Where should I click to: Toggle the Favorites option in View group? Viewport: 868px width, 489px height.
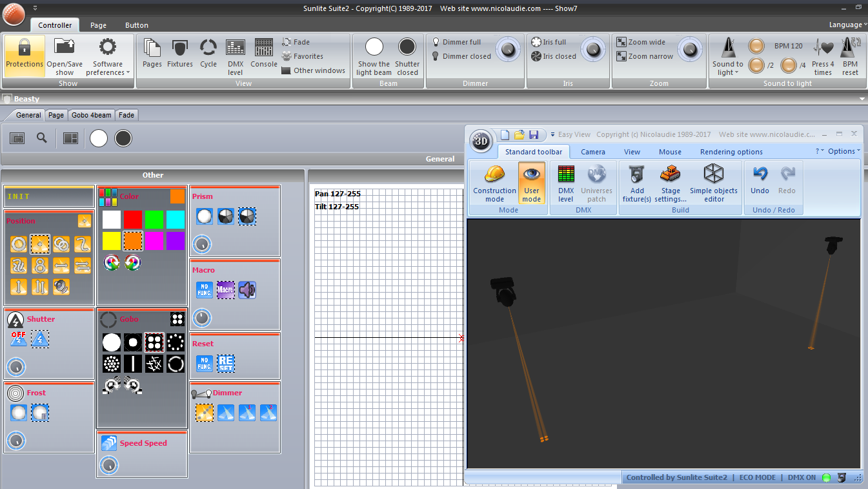point(303,56)
